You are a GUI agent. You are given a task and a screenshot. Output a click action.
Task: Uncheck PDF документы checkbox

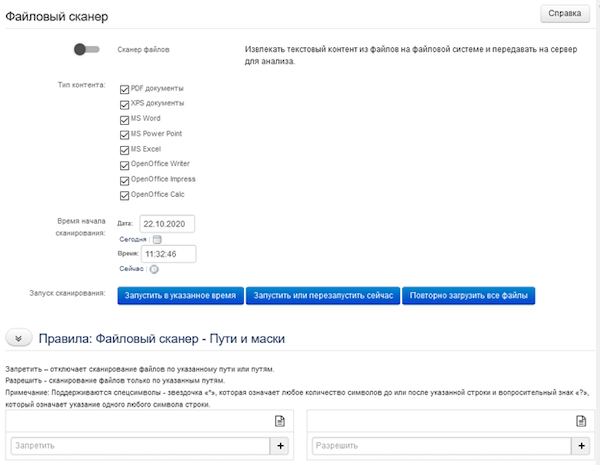pos(124,89)
